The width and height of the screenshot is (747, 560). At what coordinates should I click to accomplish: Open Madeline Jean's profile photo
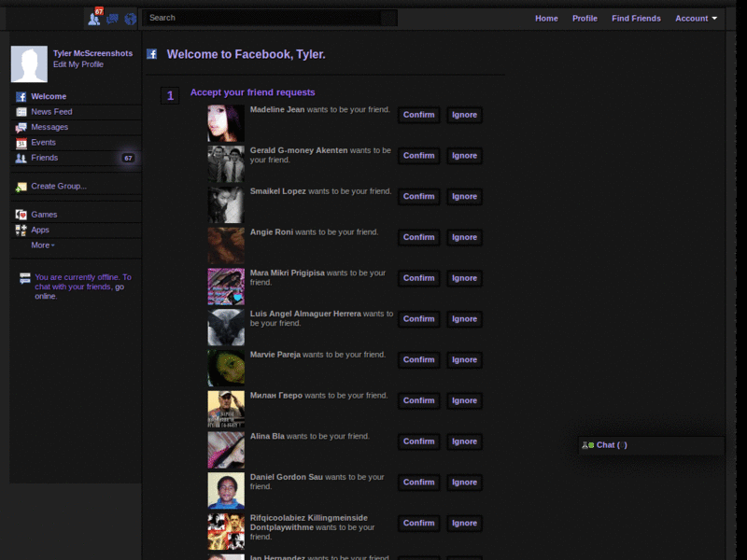(226, 123)
